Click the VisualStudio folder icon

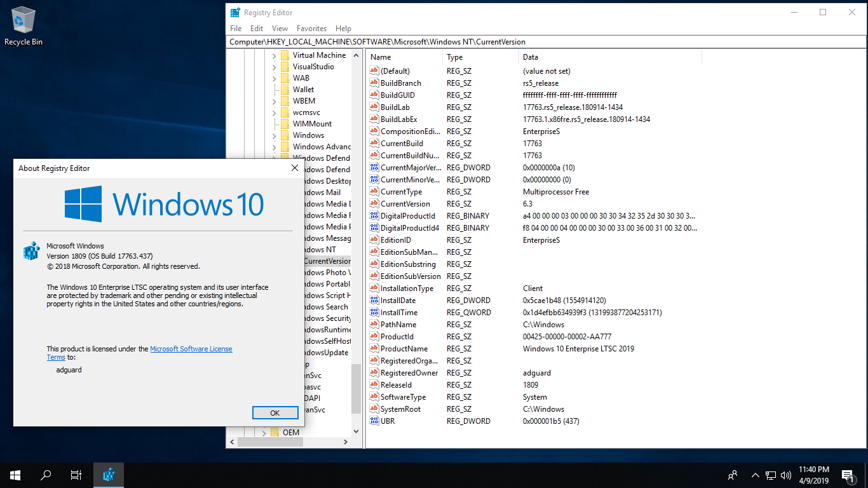[285, 67]
